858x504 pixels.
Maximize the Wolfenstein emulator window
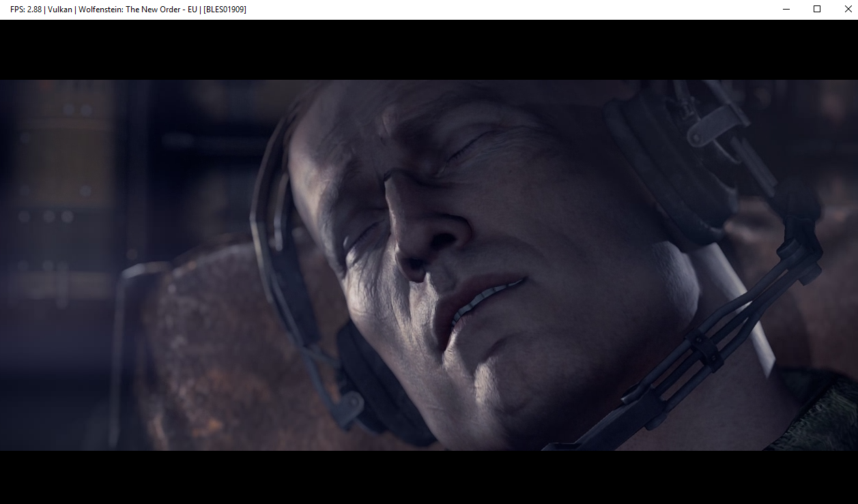click(x=817, y=10)
